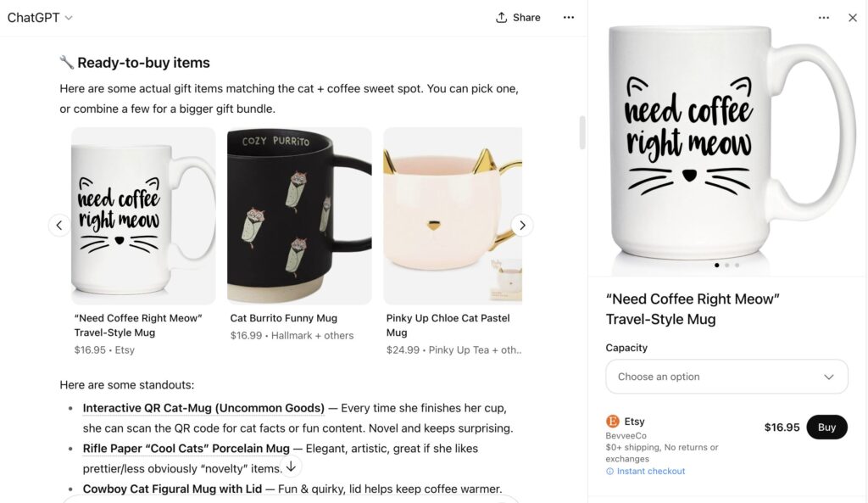Click the Buy button
The height and width of the screenshot is (503, 868).
(x=826, y=428)
